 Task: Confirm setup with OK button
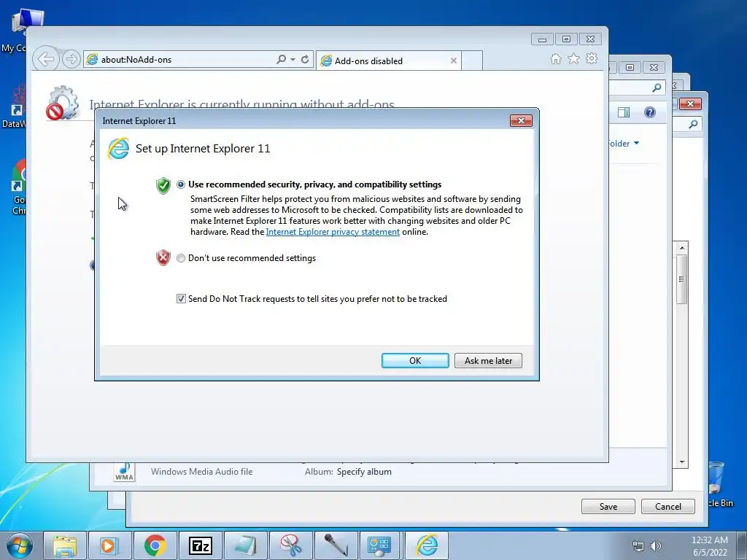click(415, 360)
